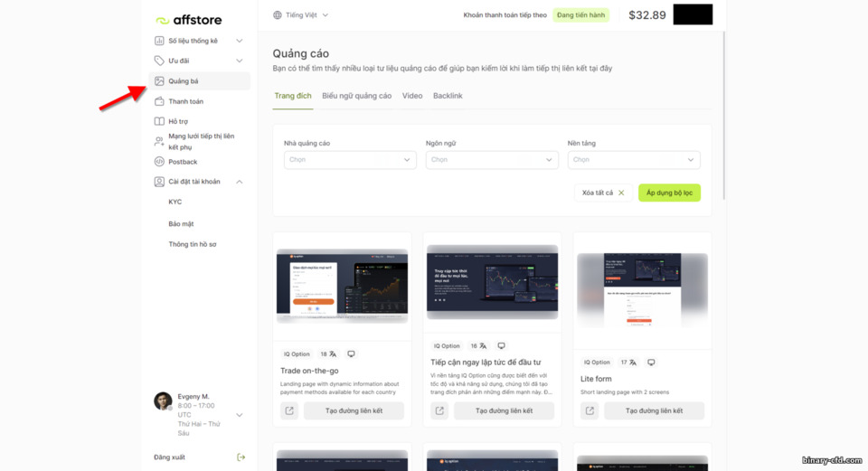Click Áp dụng bộ lọc button
This screenshot has height=471, width=868.
click(x=669, y=193)
